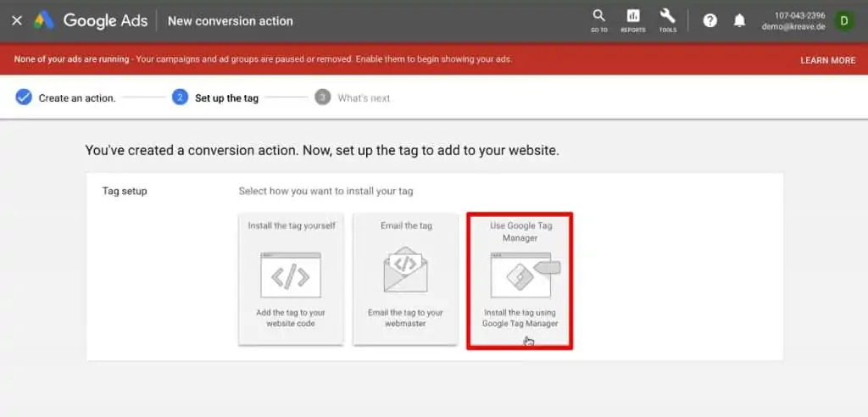Click the demo@kreave.de email text
This screenshot has height=417, width=868.
tap(793, 26)
